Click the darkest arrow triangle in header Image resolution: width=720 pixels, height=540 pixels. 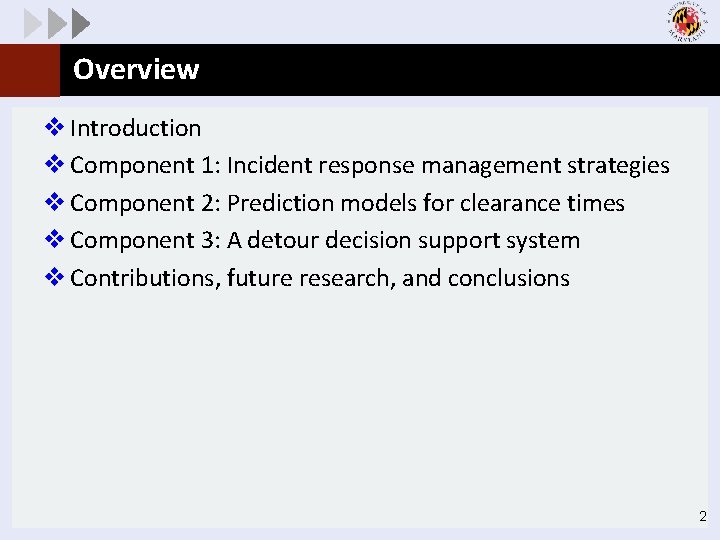[x=81, y=22]
